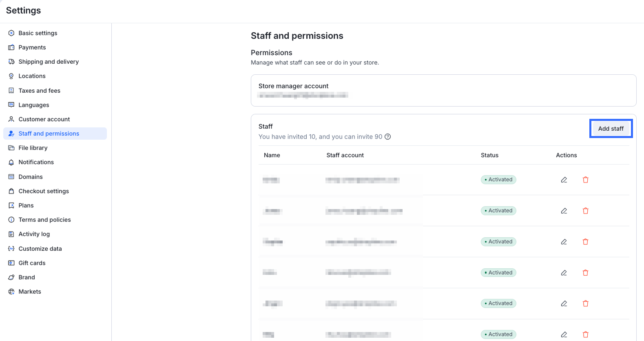
Task: Click the Payments sidebar icon
Action: click(x=11, y=47)
